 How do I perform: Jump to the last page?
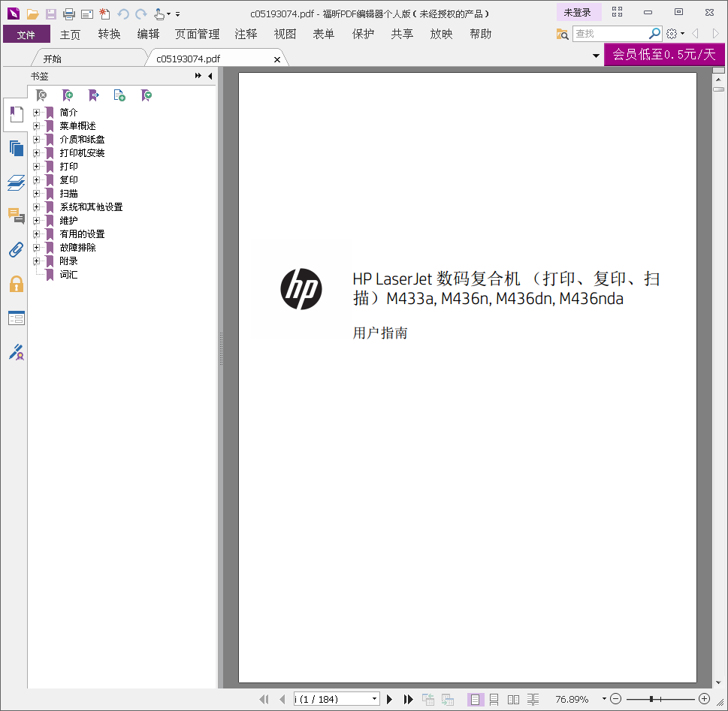(408, 700)
